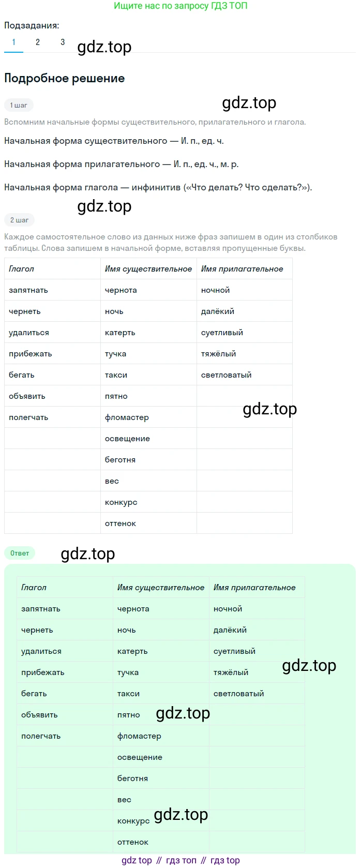
Task: Click 'Имя существительное' header in the answer table
Action: pyautogui.click(x=160, y=588)
